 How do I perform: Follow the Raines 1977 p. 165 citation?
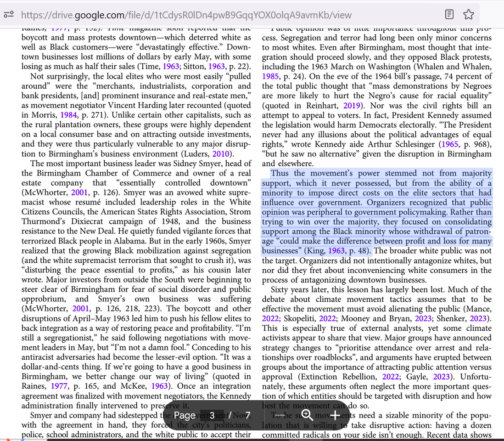[59, 386]
